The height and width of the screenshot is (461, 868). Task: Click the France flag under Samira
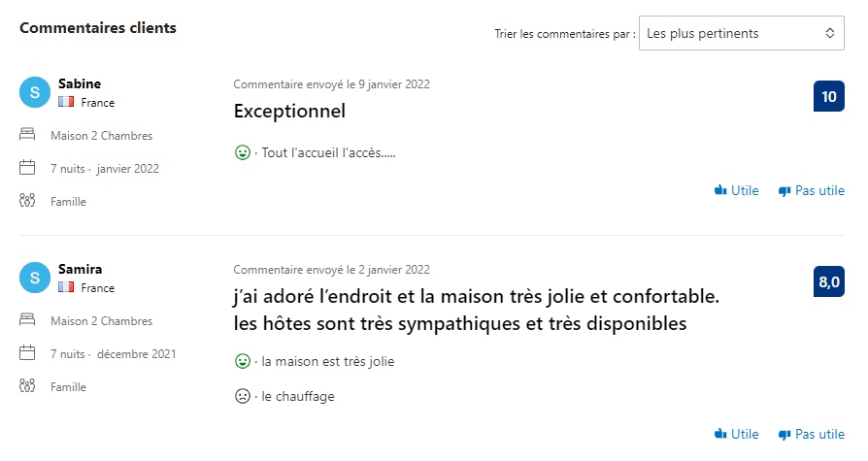67,287
